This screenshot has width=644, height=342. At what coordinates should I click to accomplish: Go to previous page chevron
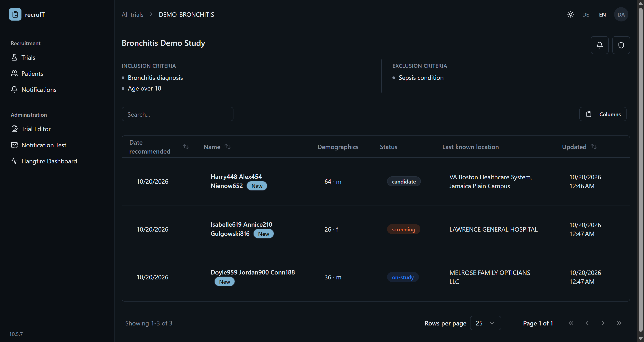587,323
